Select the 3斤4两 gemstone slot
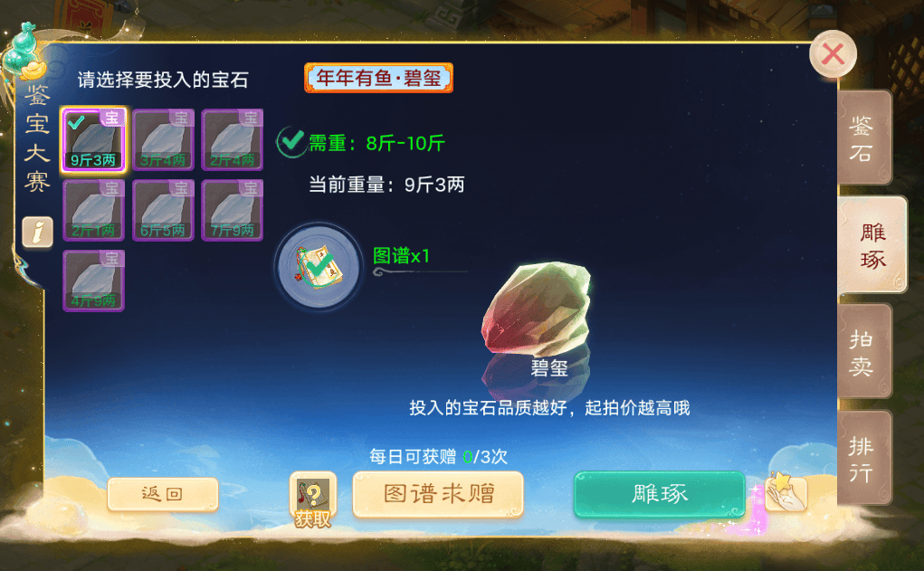The width and height of the screenshot is (924, 571). pyautogui.click(x=163, y=139)
